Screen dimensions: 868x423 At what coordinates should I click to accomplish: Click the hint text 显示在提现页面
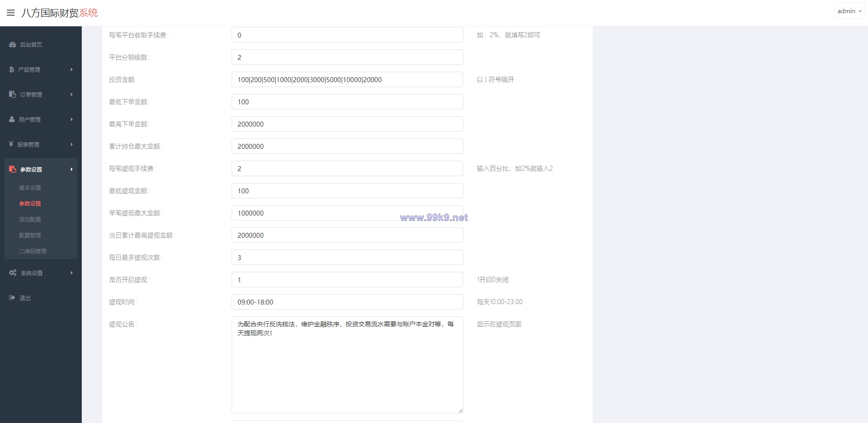499,324
